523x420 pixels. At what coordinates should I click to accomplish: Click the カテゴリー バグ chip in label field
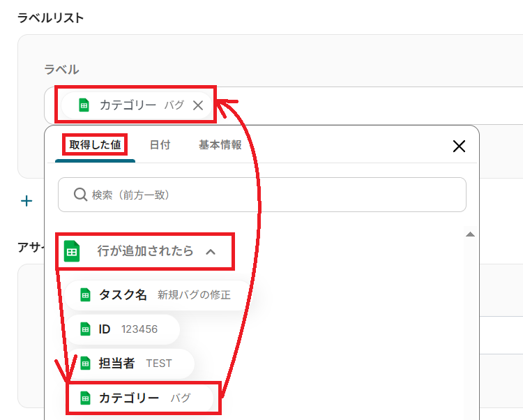coord(137,105)
